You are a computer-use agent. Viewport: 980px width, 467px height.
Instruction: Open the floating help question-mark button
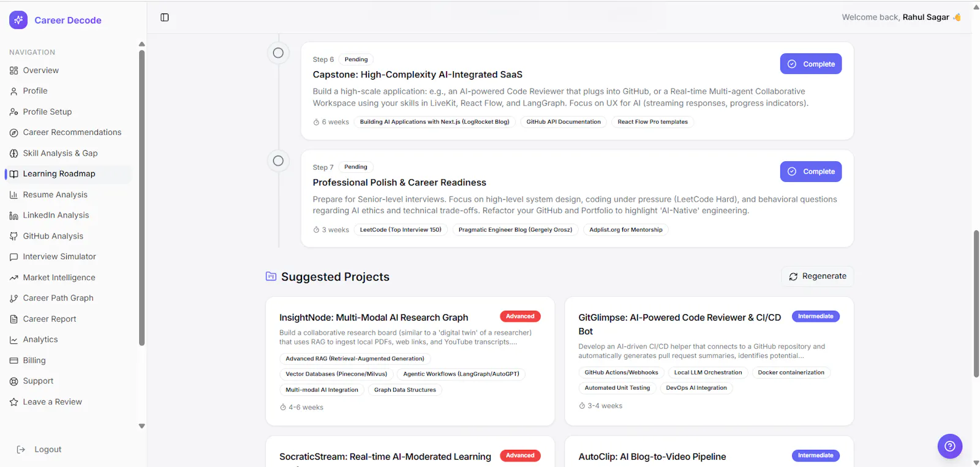pos(950,446)
